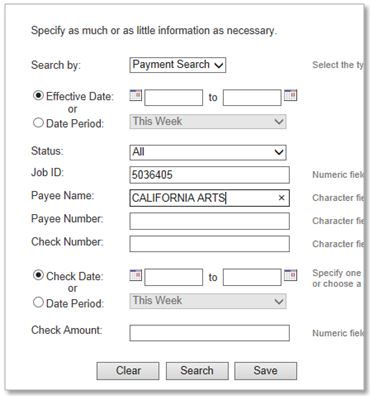Open This Week dropdown under Check Date

click(x=208, y=301)
